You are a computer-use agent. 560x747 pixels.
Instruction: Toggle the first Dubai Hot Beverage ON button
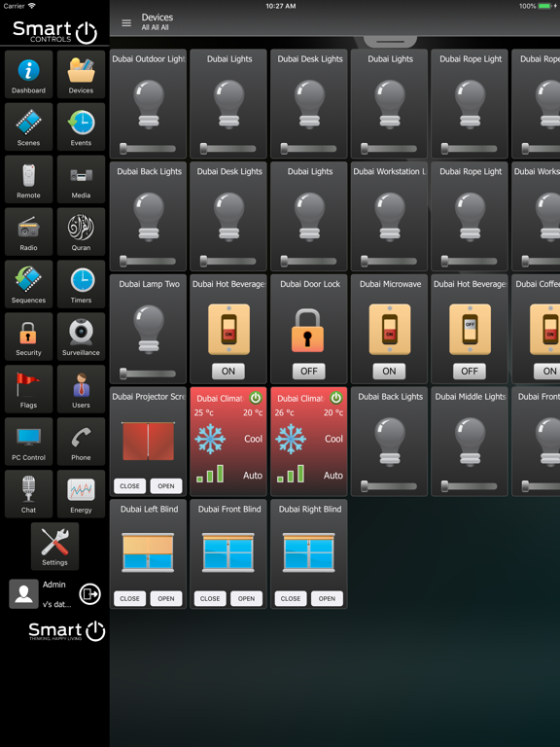(228, 372)
